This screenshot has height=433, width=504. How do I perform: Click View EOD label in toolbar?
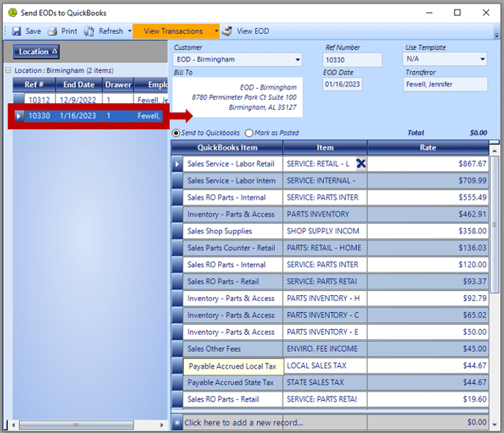coord(253,32)
